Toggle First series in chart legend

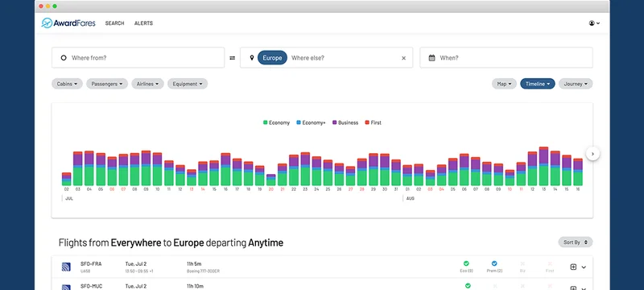[373, 122]
